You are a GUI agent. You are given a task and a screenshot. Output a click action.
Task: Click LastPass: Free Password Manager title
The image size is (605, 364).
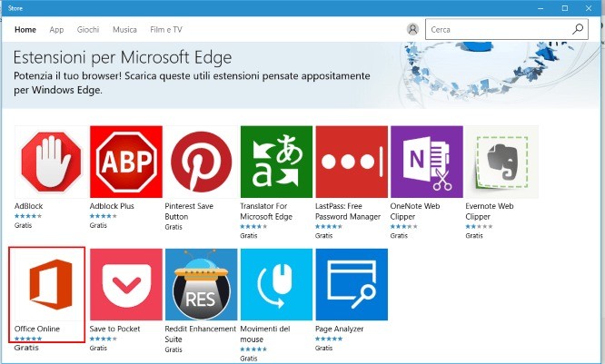(x=348, y=212)
